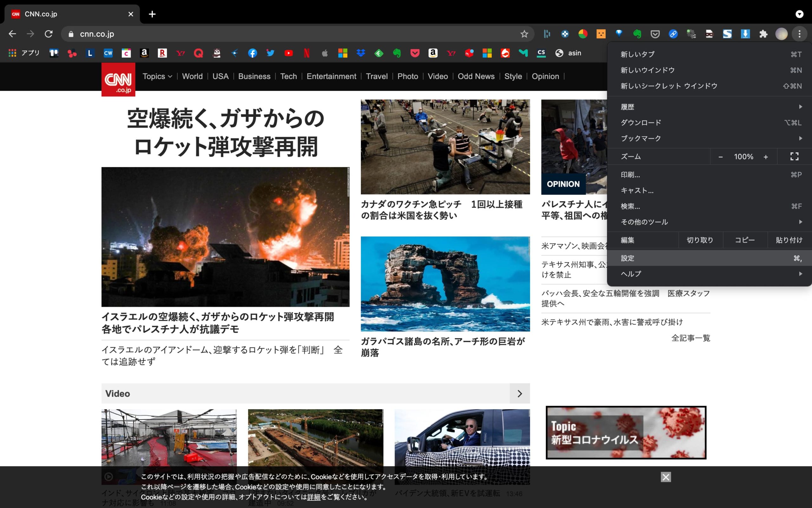
Task: Open the CS bookmark icon
Action: [x=541, y=53]
